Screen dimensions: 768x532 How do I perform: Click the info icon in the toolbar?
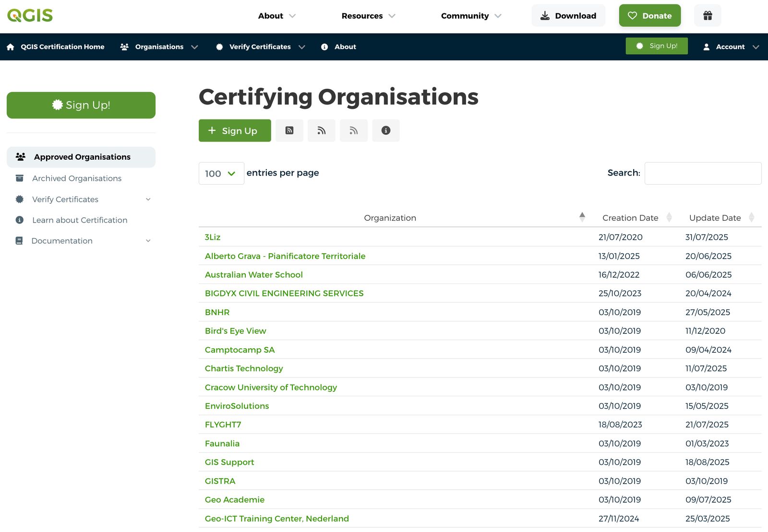tap(386, 130)
